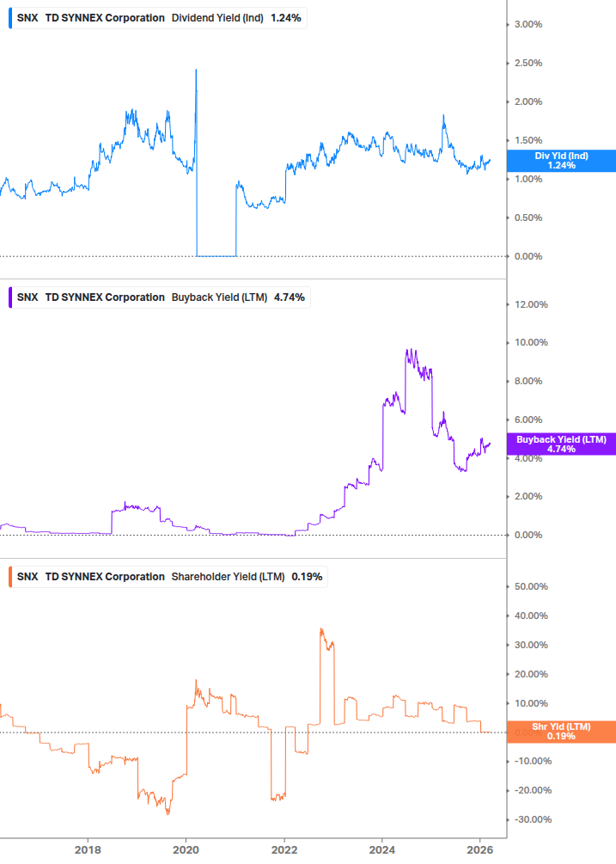Click the 1.50% tick on the dividend yield axis
616x864 pixels.
[x=528, y=140]
